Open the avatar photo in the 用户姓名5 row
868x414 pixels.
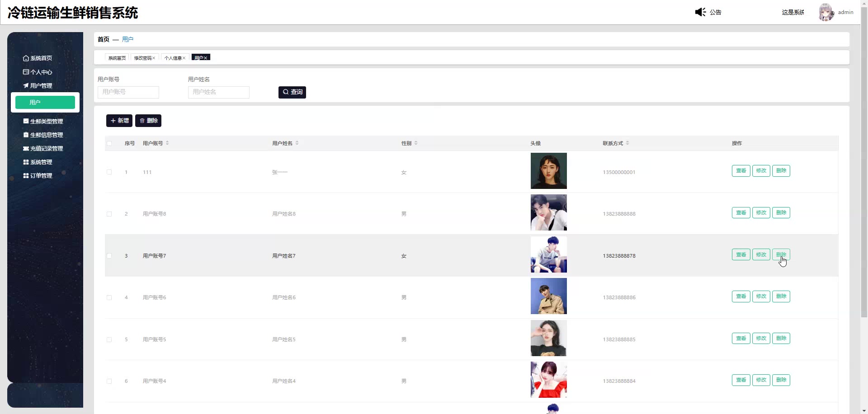(549, 338)
